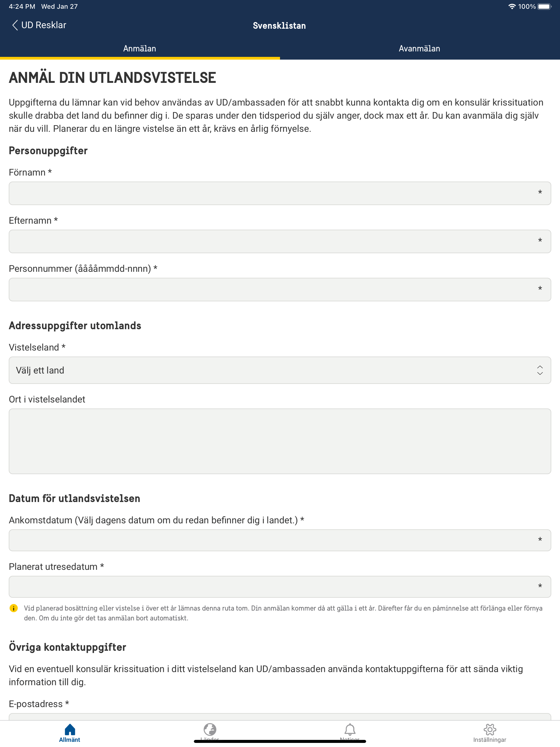Select the Anmälan tab
Viewport: 560px width, 747px height.
139,48
